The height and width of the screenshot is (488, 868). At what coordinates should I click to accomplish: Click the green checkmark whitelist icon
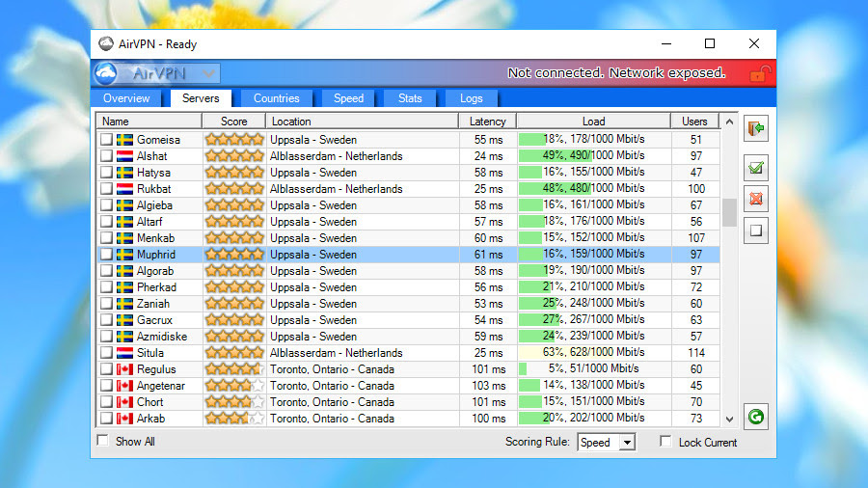[755, 168]
